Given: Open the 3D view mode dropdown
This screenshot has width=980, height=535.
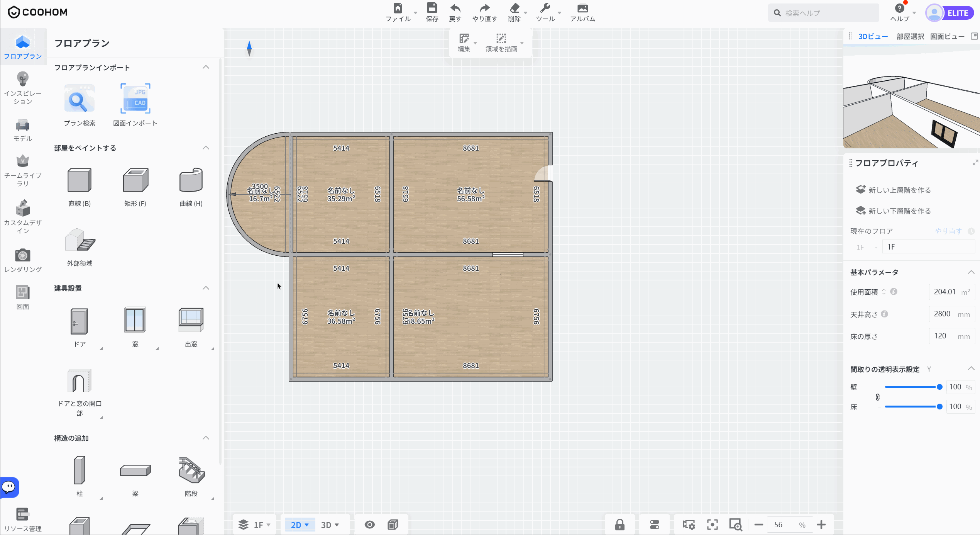Looking at the screenshot, I should click(x=330, y=525).
